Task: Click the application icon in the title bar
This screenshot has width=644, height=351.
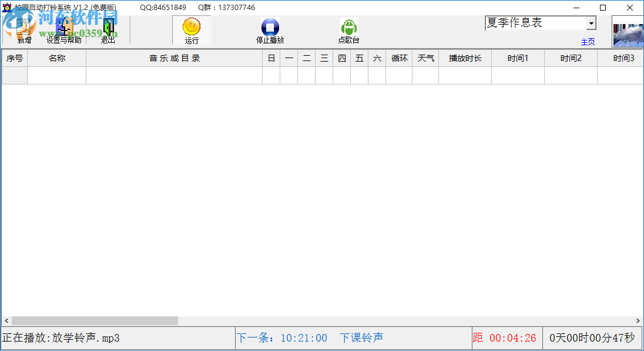Action: [8, 8]
